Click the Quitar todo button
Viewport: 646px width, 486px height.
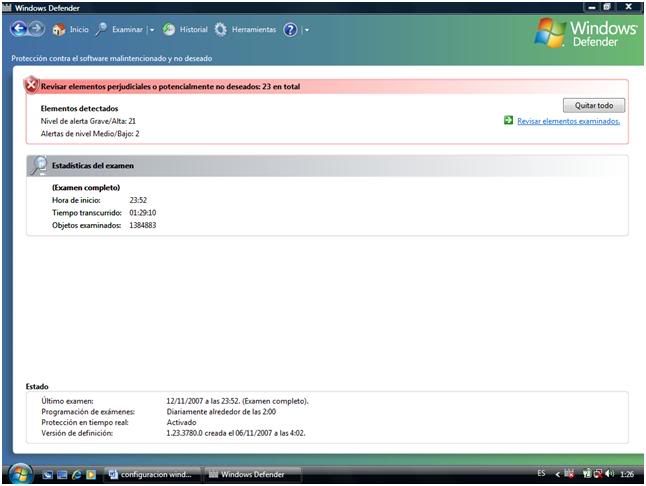pyautogui.click(x=594, y=105)
